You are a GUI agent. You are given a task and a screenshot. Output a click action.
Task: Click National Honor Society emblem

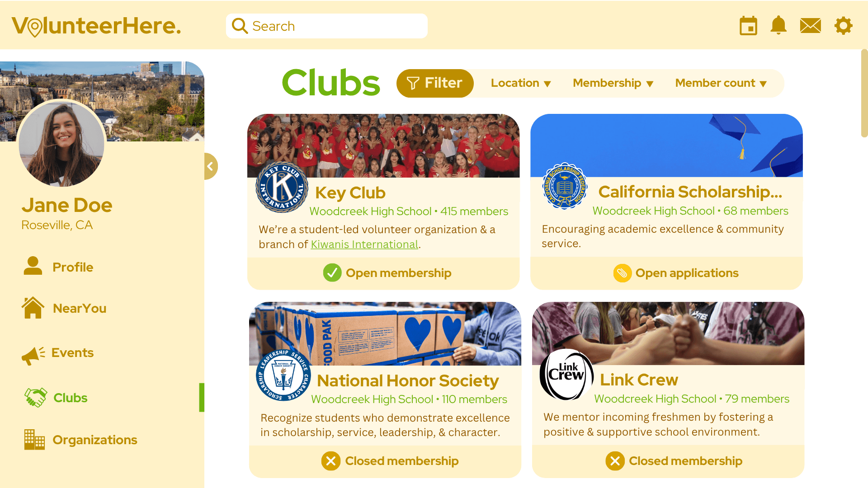pyautogui.click(x=283, y=375)
